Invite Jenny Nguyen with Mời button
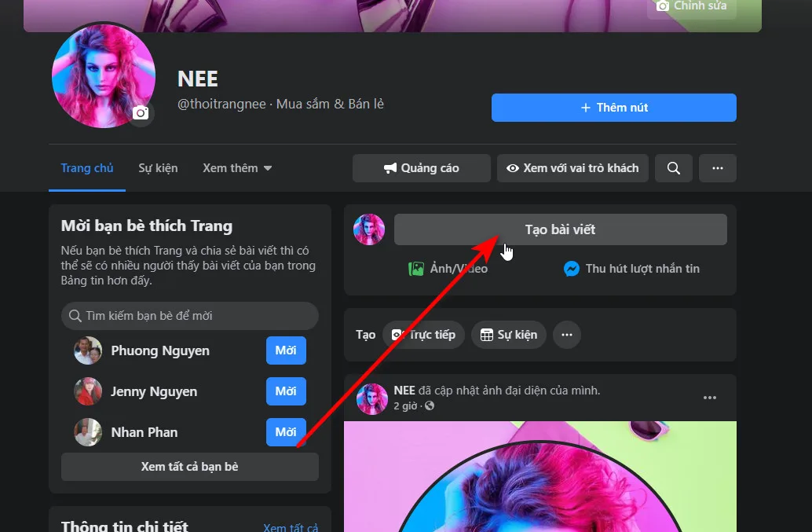This screenshot has height=532, width=812. (286, 391)
